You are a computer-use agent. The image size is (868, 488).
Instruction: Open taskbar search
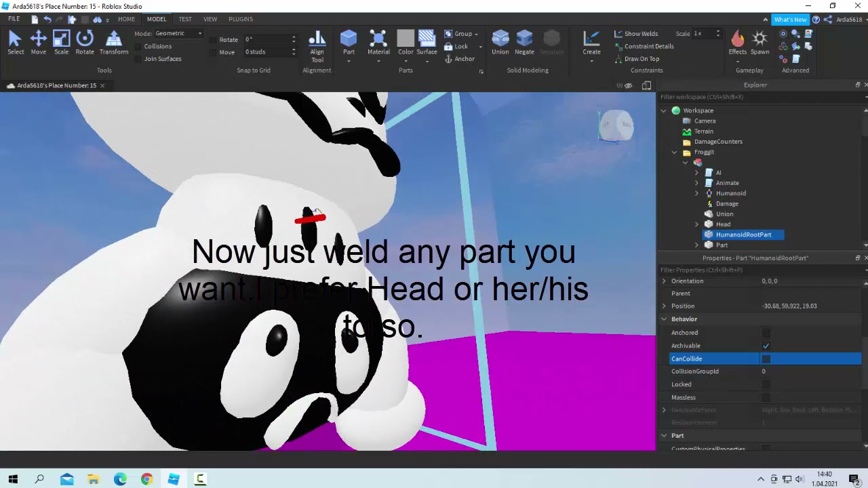point(39,479)
